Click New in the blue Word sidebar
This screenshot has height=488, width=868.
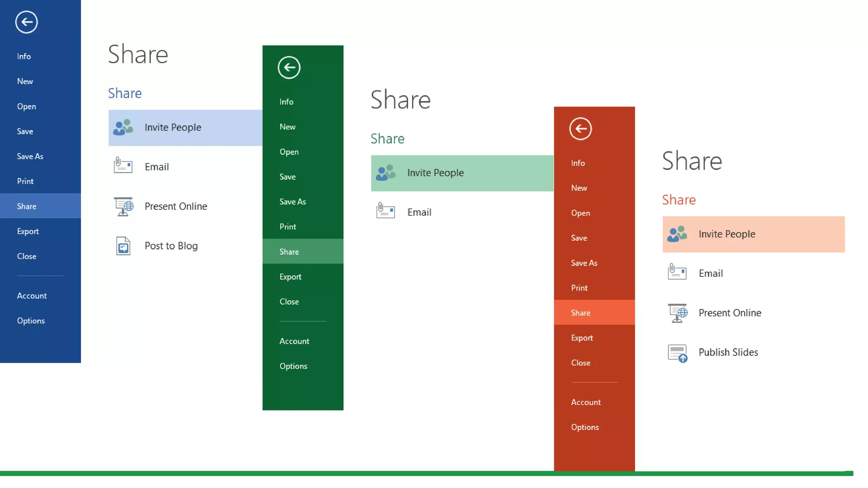coord(25,81)
